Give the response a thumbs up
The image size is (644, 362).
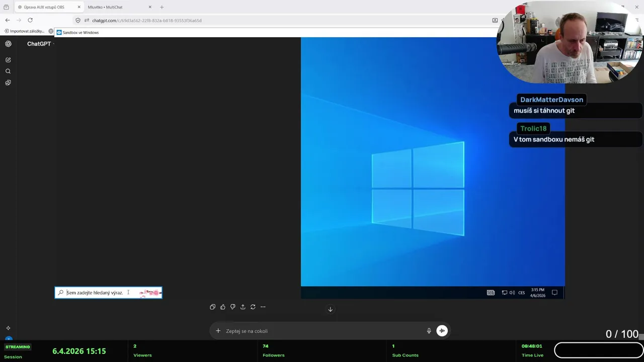(222, 307)
